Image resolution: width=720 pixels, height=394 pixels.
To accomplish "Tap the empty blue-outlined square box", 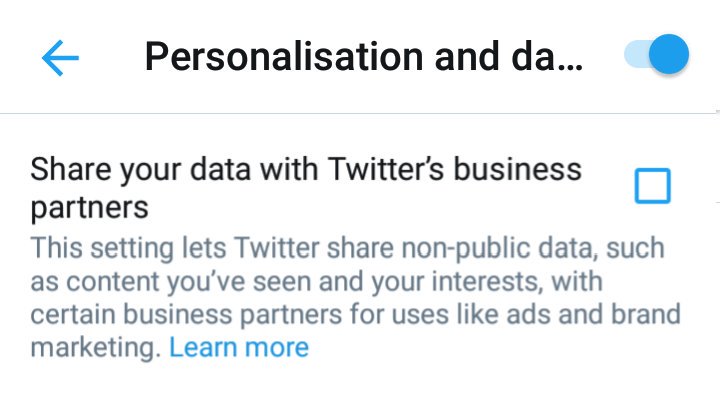I will point(652,186).
